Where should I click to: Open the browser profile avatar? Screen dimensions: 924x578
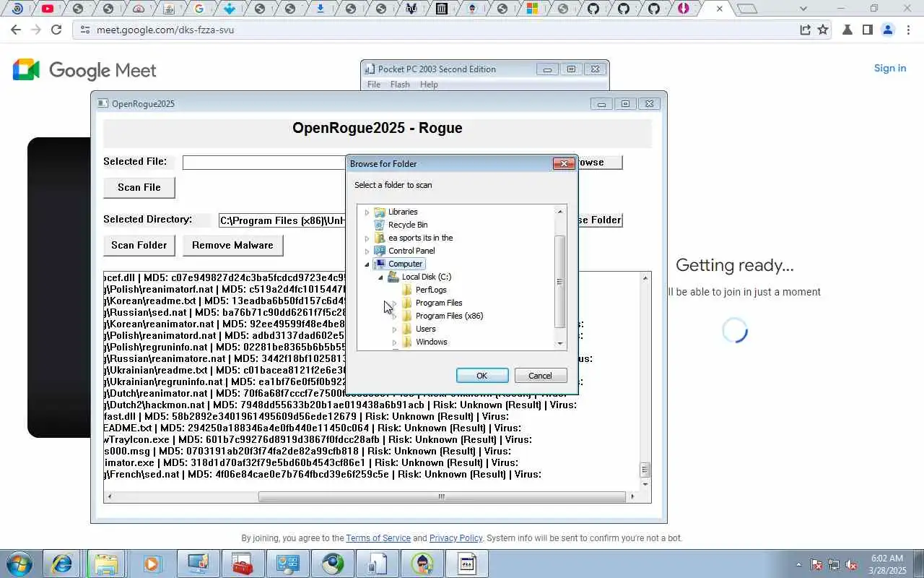(x=888, y=30)
